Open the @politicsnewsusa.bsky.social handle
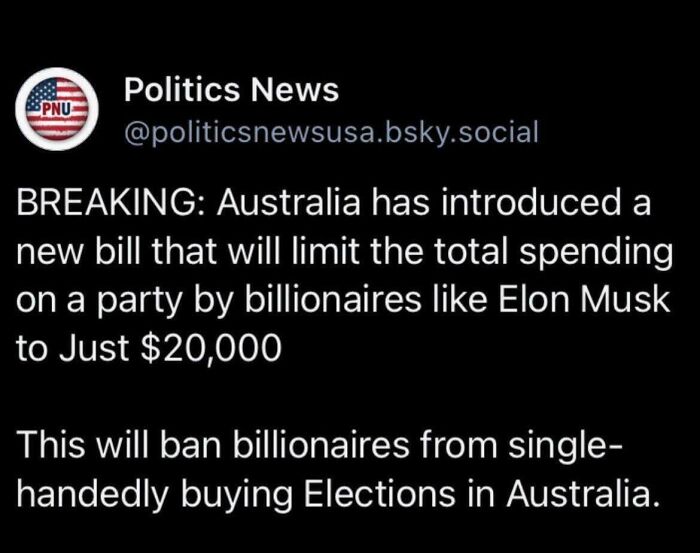Viewport: 700px width, 553px height. 331,132
